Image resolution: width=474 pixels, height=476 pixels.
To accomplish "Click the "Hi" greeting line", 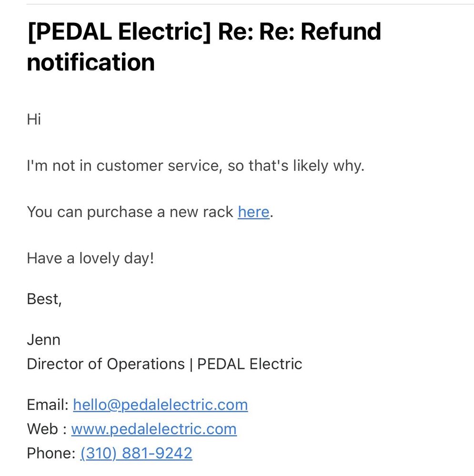I will 34,119.
